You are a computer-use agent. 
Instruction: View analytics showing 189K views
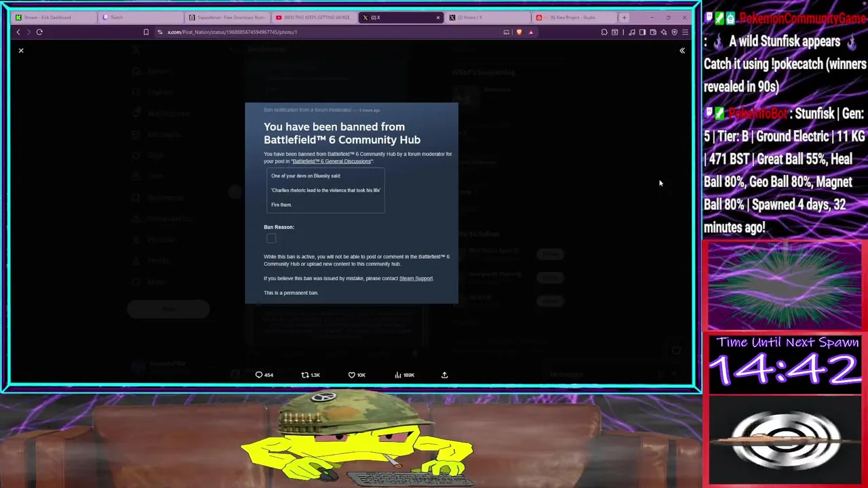point(404,375)
